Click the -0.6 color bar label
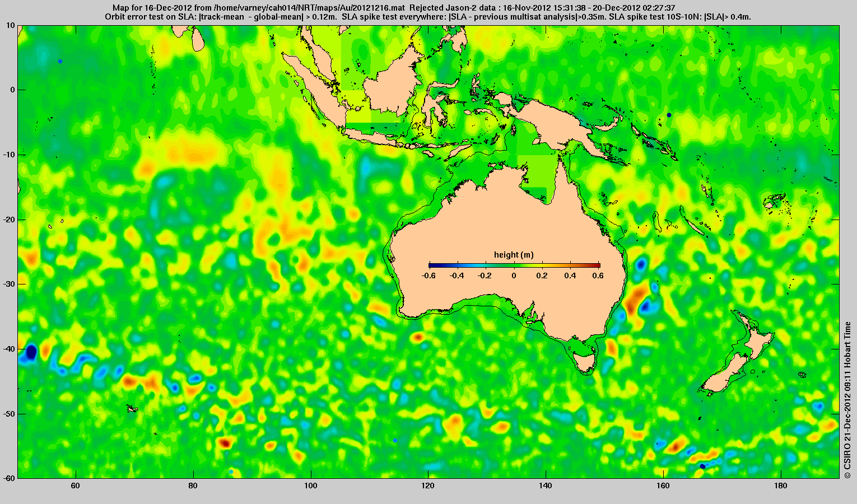The image size is (857, 504). [x=428, y=276]
